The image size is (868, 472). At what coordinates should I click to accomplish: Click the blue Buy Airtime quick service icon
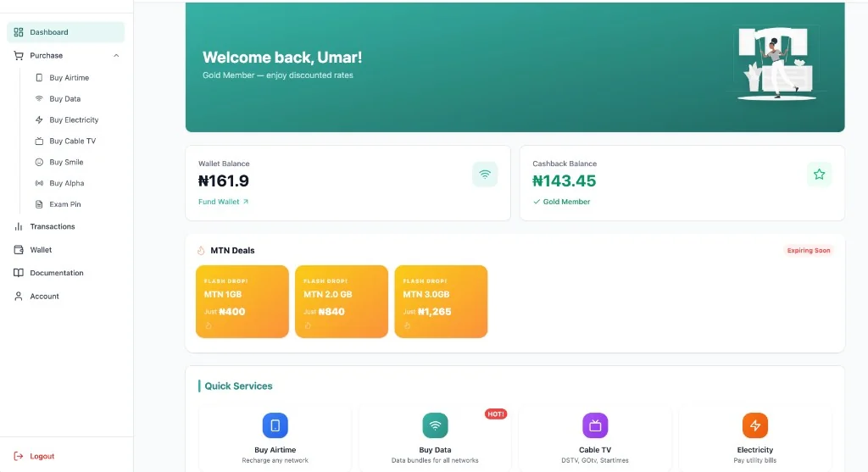(x=275, y=425)
